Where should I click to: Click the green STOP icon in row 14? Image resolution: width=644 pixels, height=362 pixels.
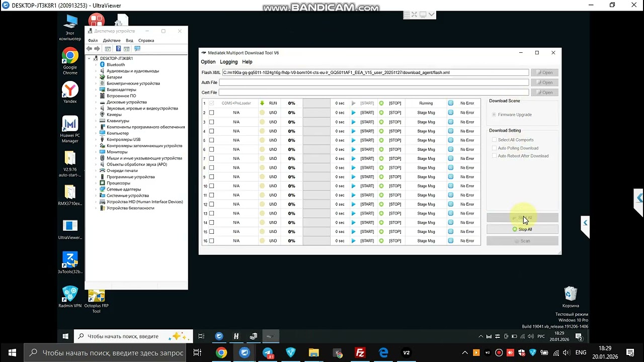(x=381, y=222)
